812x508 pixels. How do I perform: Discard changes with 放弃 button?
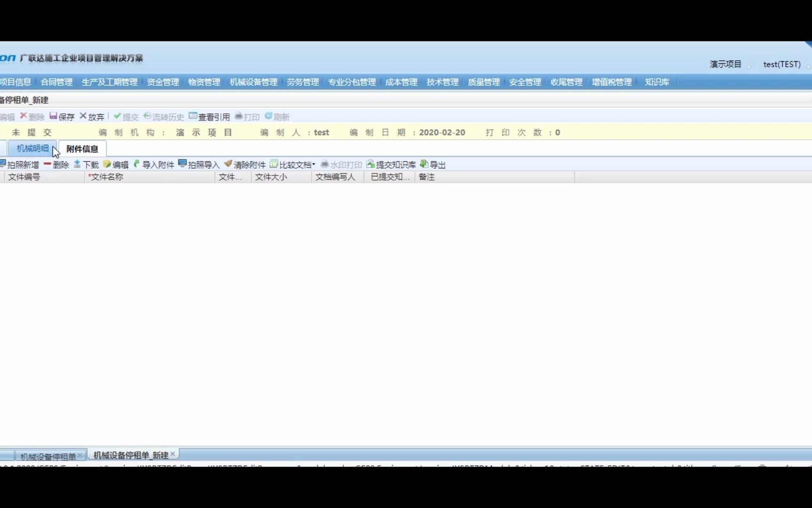point(92,116)
